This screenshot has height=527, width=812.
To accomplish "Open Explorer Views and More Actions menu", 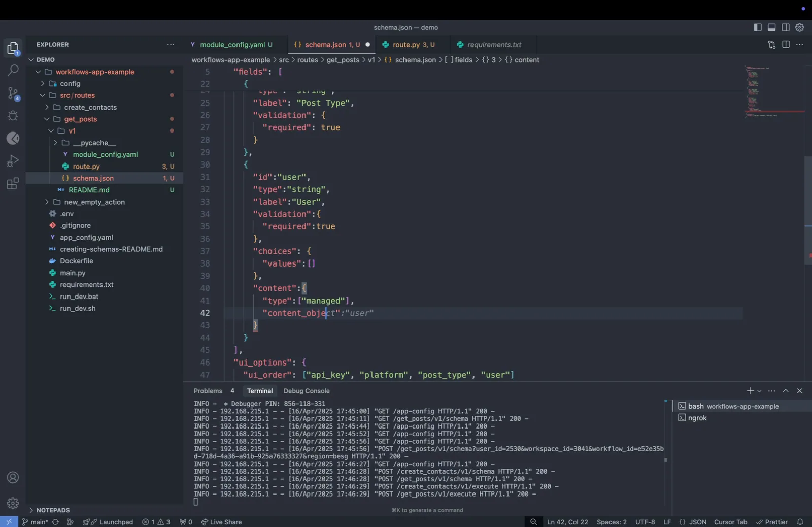I will [171, 45].
